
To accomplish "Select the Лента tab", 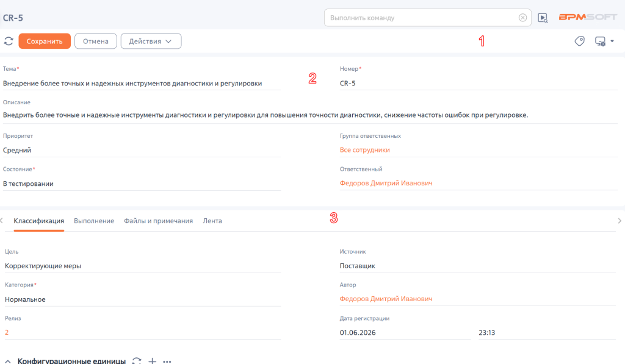I will point(212,221).
